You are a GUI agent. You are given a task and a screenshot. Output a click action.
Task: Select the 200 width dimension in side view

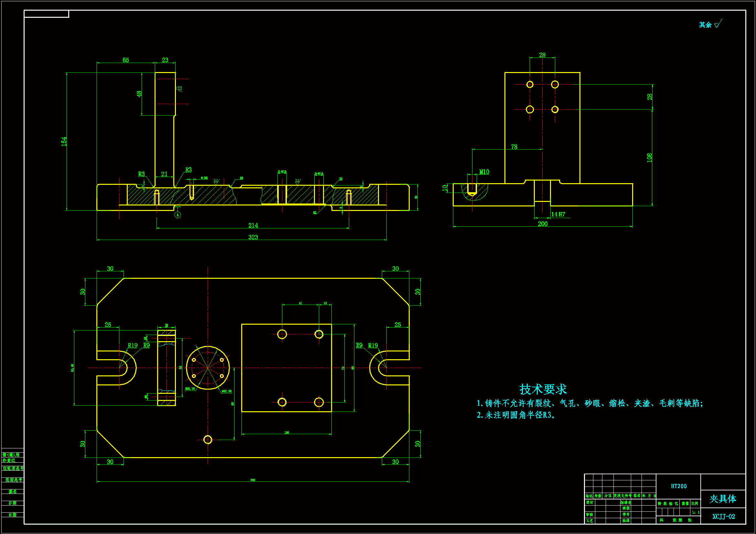coord(543,224)
